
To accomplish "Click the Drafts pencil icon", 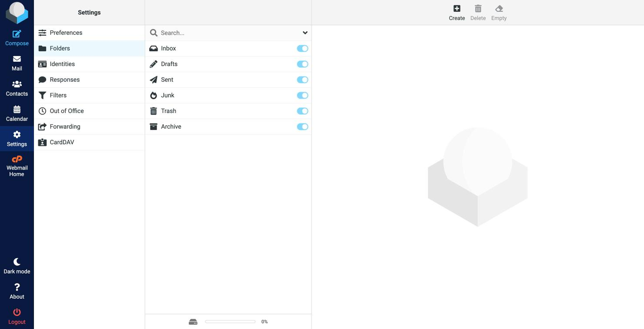I will click(x=154, y=64).
